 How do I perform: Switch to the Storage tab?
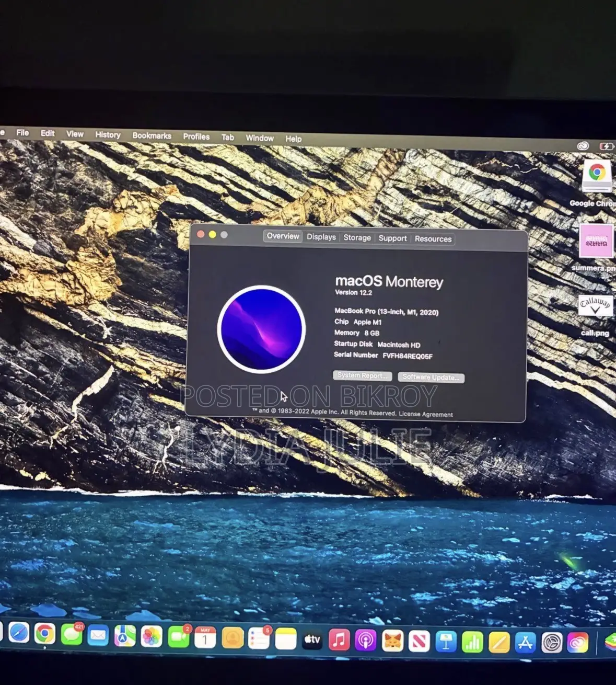tap(357, 237)
